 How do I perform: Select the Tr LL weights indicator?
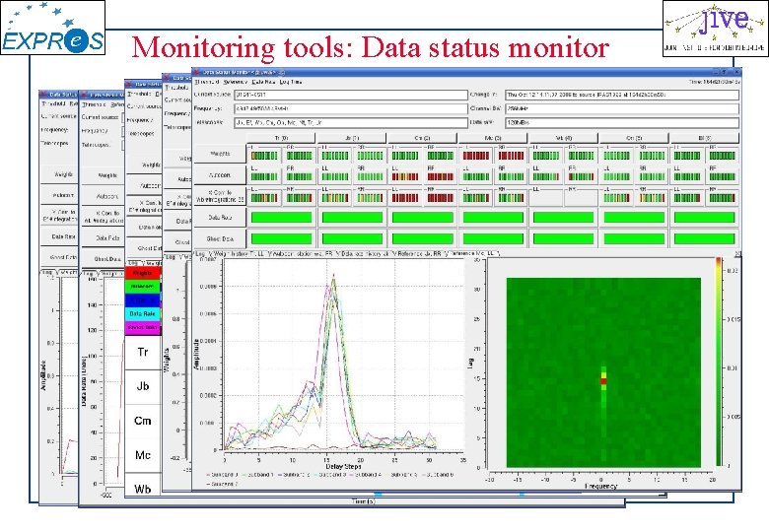264,156
